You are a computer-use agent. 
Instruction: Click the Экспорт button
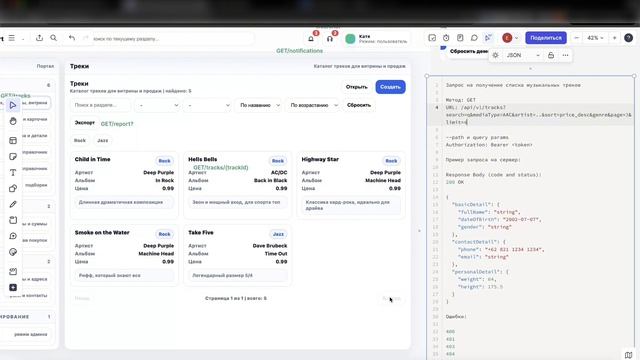(x=84, y=123)
